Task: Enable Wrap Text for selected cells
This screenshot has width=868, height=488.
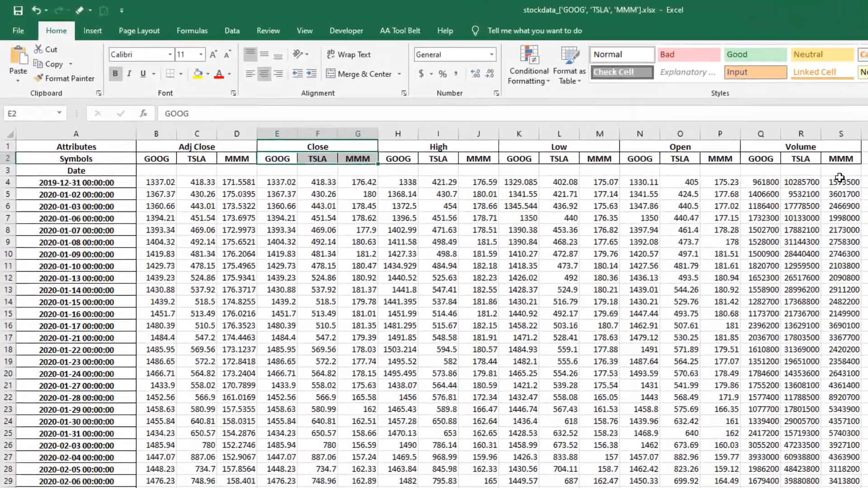Action: (x=349, y=54)
